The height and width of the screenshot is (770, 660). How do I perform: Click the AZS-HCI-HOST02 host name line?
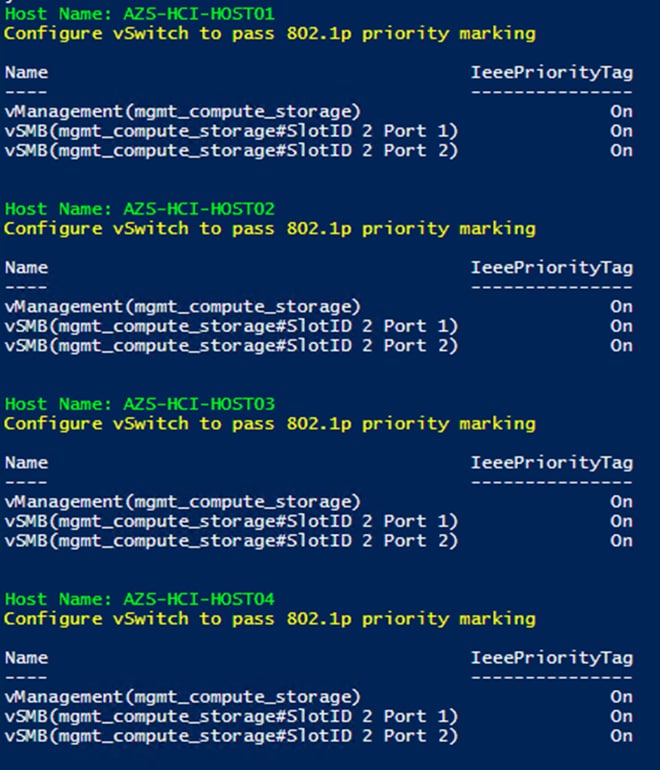[139, 209]
